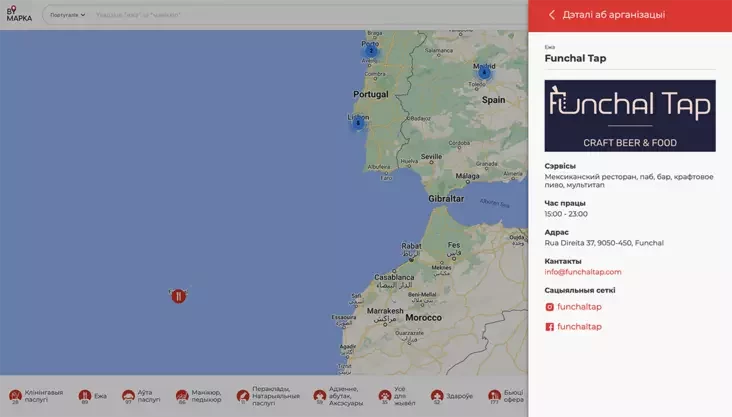Select the Манікюр, педыкюр category icon
This screenshot has width=732, height=417.
182,397
